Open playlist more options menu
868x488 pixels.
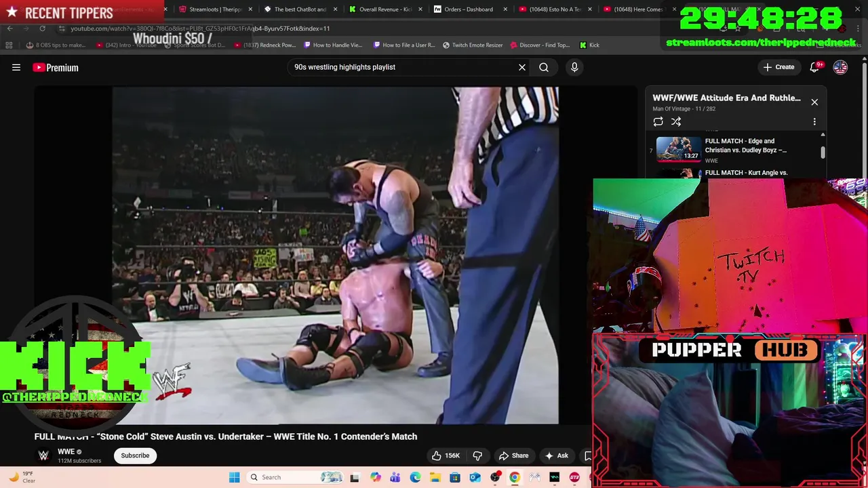click(814, 122)
